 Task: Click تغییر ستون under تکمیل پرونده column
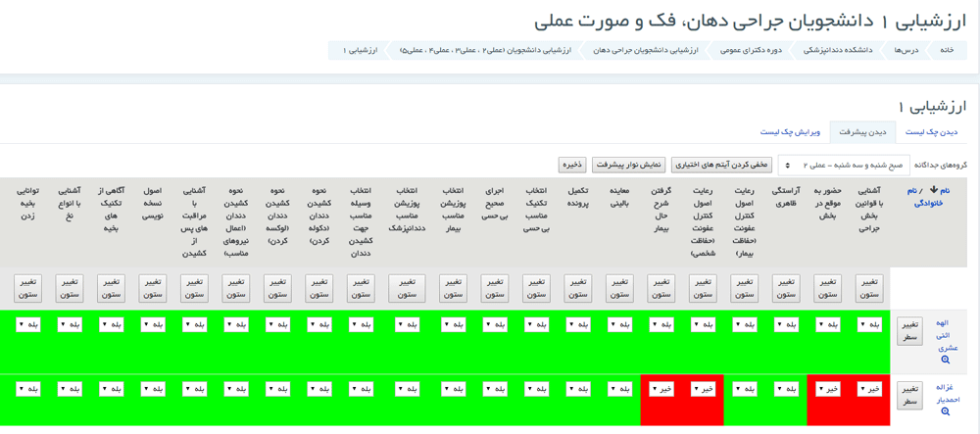tap(578, 287)
